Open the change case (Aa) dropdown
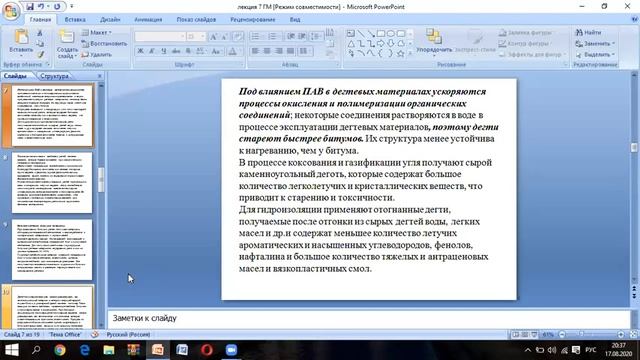Screen dimensions: 640x360 click(216, 51)
